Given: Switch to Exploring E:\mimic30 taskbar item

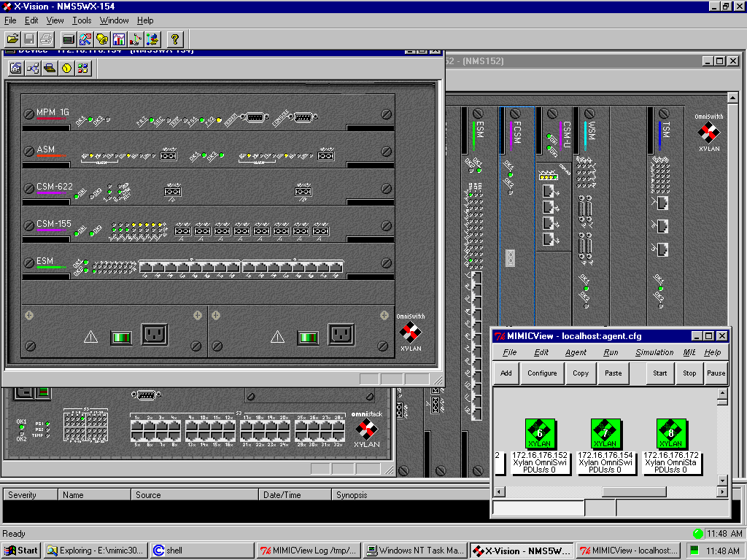Looking at the screenshot, I should point(96,551).
